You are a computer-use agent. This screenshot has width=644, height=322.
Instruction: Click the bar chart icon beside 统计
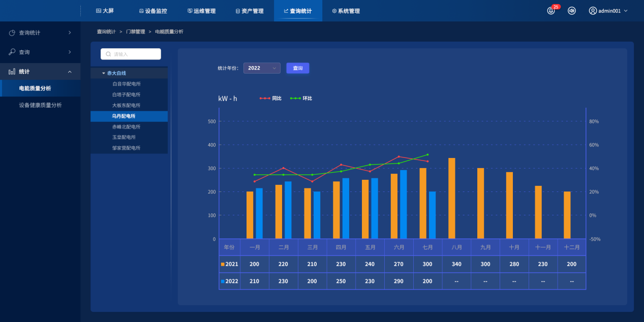(12, 72)
